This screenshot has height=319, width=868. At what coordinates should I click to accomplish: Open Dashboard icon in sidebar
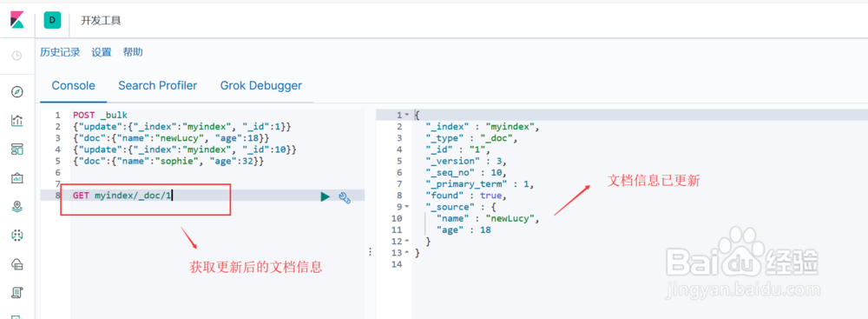pos(17,149)
